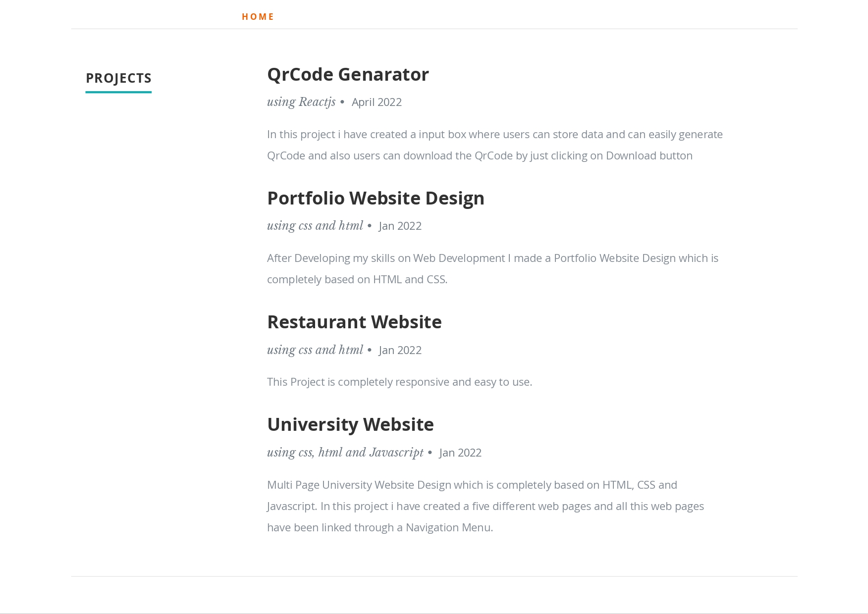Open the Portfolio Website Design project title
The height and width of the screenshot is (614, 868).
click(x=375, y=198)
